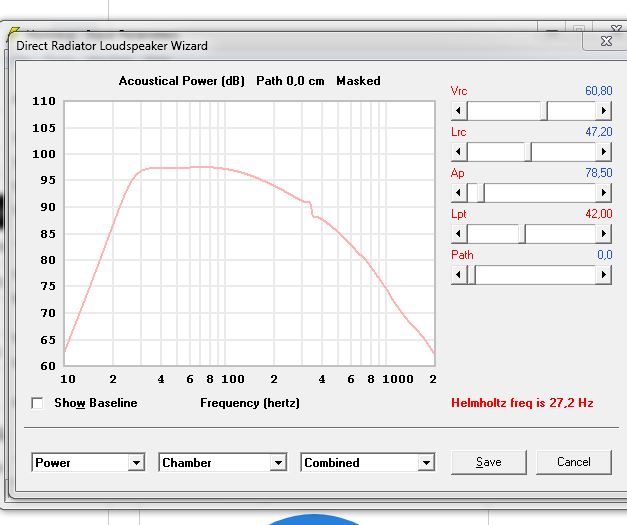Click the Lrc slider thumb
Image resolution: width=627 pixels, height=525 pixels.
point(528,152)
